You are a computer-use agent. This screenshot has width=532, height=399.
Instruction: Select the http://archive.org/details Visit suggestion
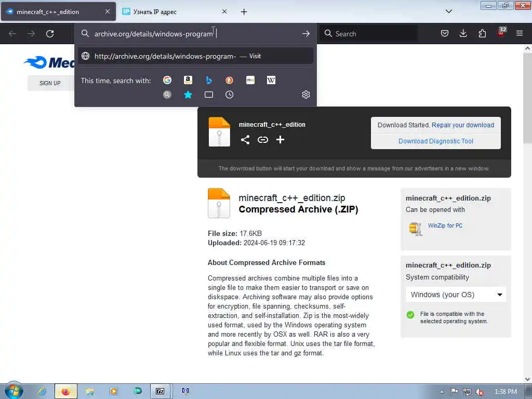(195, 56)
